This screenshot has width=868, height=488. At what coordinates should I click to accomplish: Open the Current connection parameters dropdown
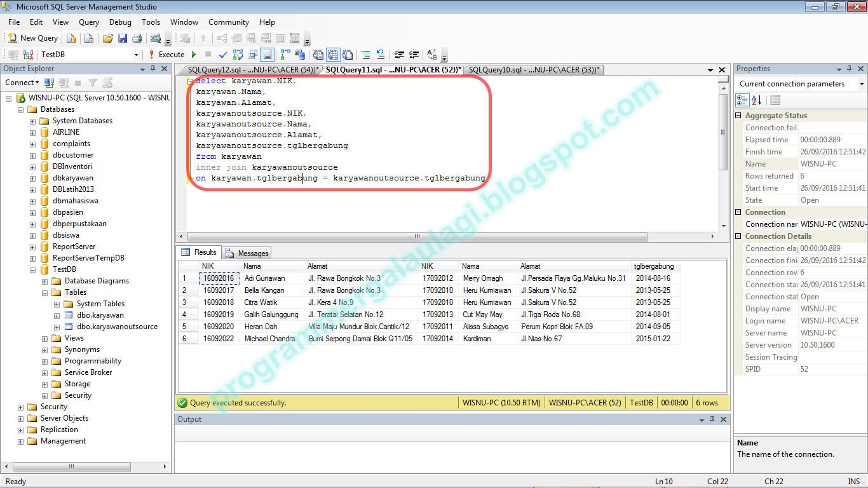pos(862,83)
